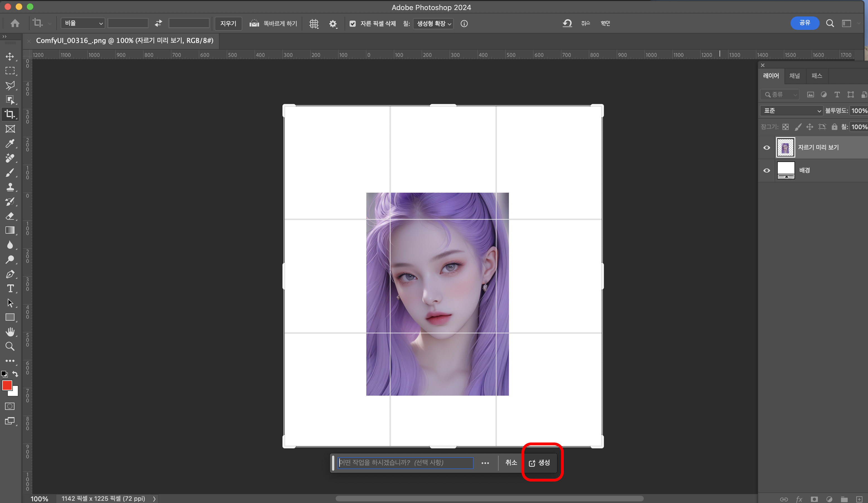868x503 pixels.
Task: Select the Eyedropper tool
Action: (10, 143)
